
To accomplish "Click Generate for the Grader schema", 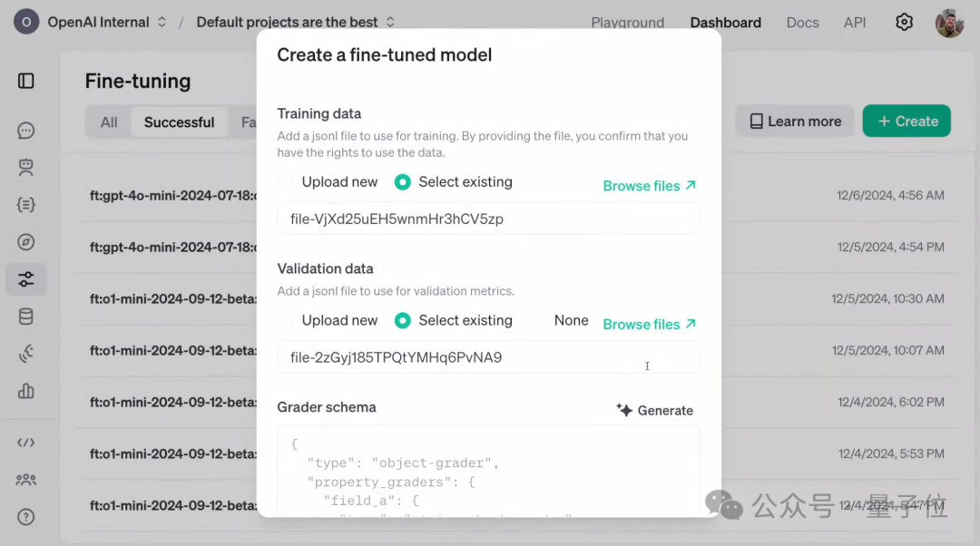I will click(654, 411).
